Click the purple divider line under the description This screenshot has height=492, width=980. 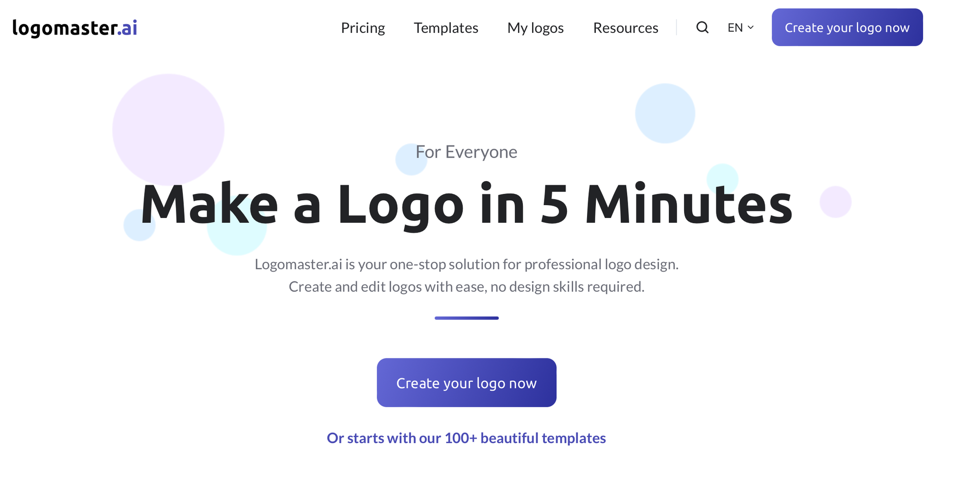(x=466, y=318)
